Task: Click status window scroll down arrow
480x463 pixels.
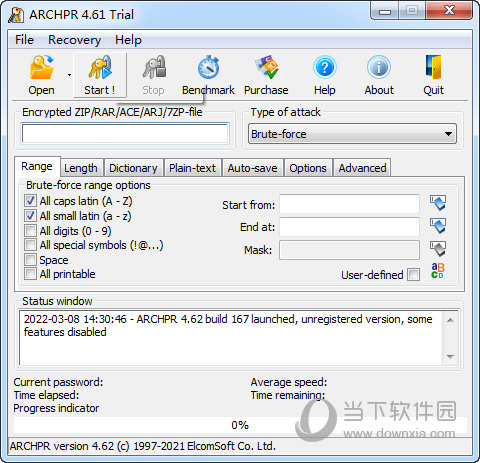Action: pos(450,356)
